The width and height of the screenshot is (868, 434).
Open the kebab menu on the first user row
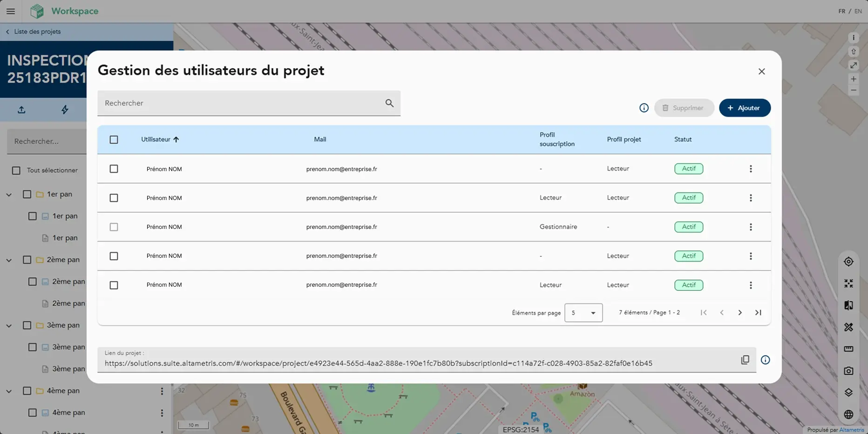[x=751, y=169]
